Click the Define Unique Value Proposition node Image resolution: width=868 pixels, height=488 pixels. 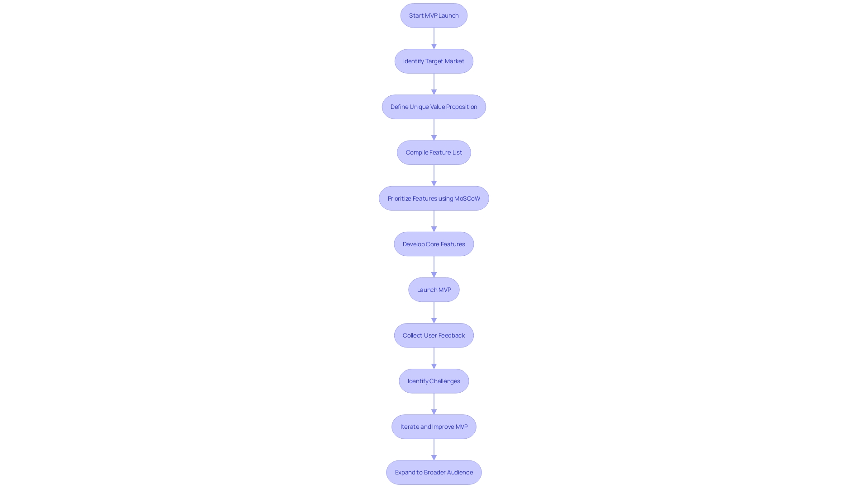pyautogui.click(x=434, y=107)
